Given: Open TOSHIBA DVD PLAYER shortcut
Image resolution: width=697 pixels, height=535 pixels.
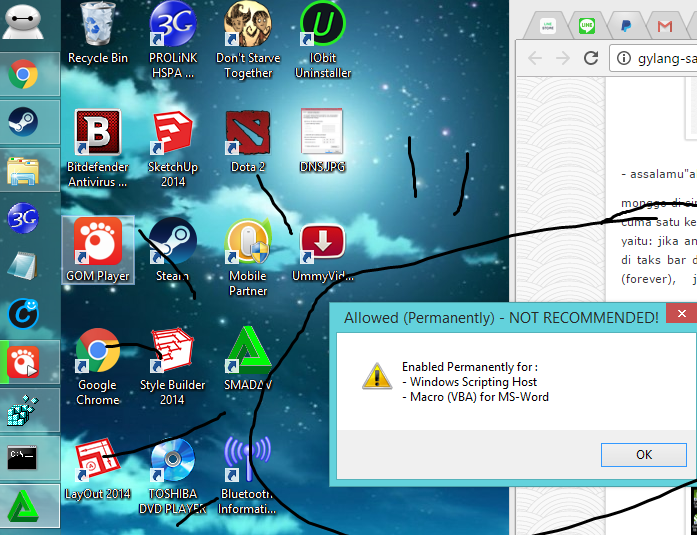Looking at the screenshot, I should point(172,476).
